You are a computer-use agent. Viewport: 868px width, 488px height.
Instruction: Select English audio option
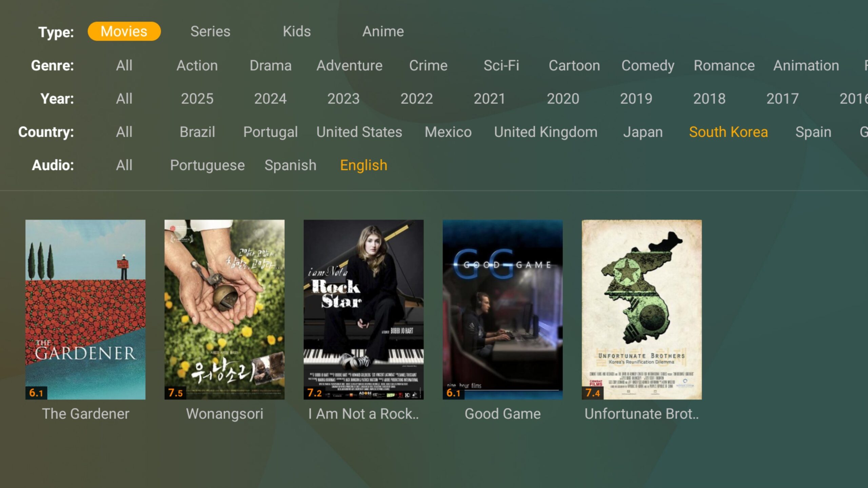363,165
